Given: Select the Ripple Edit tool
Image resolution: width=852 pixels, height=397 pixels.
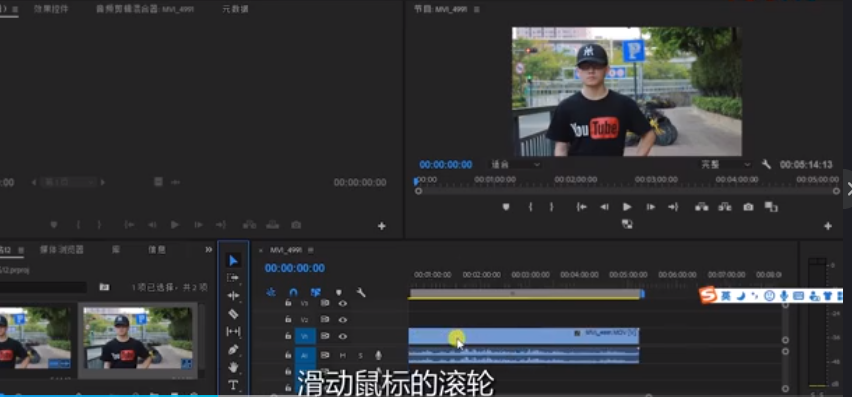Looking at the screenshot, I should [233, 295].
